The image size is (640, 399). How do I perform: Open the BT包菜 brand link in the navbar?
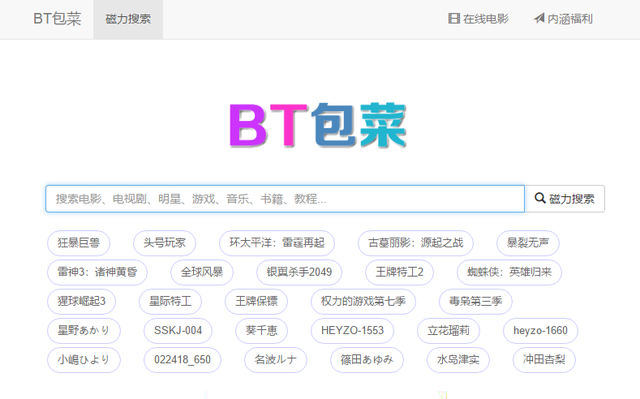(57, 19)
